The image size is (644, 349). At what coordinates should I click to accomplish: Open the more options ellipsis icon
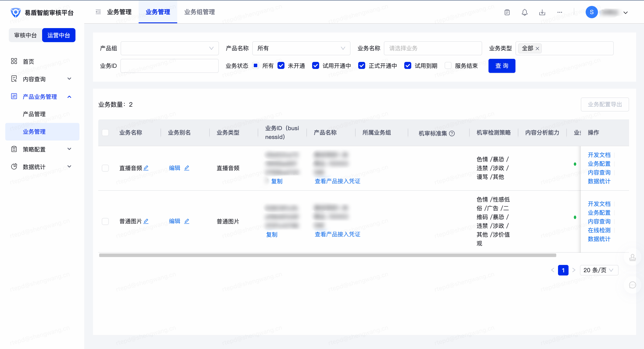(x=560, y=12)
